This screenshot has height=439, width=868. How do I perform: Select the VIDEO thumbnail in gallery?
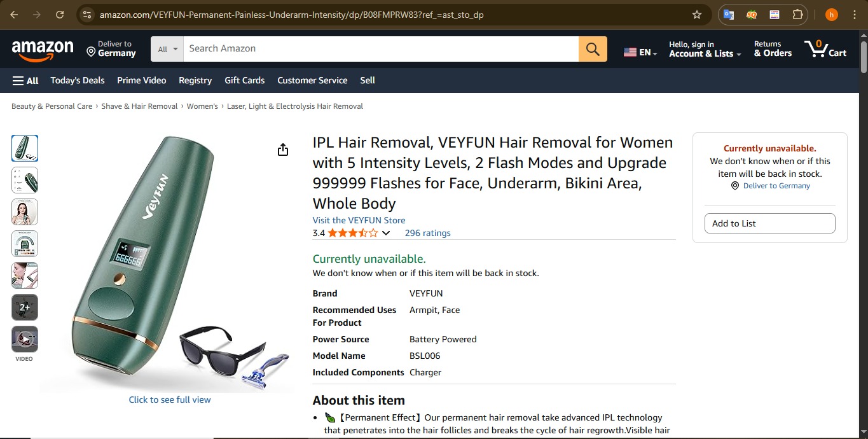coord(25,339)
